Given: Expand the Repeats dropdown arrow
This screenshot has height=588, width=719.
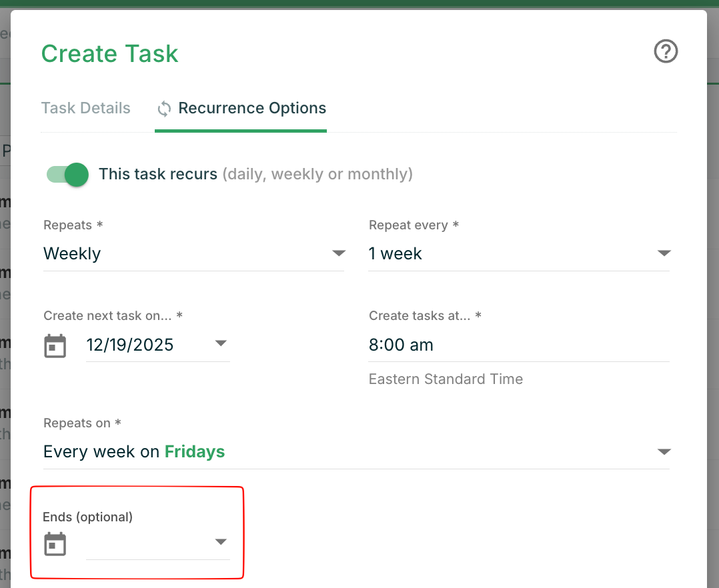Looking at the screenshot, I should (338, 254).
